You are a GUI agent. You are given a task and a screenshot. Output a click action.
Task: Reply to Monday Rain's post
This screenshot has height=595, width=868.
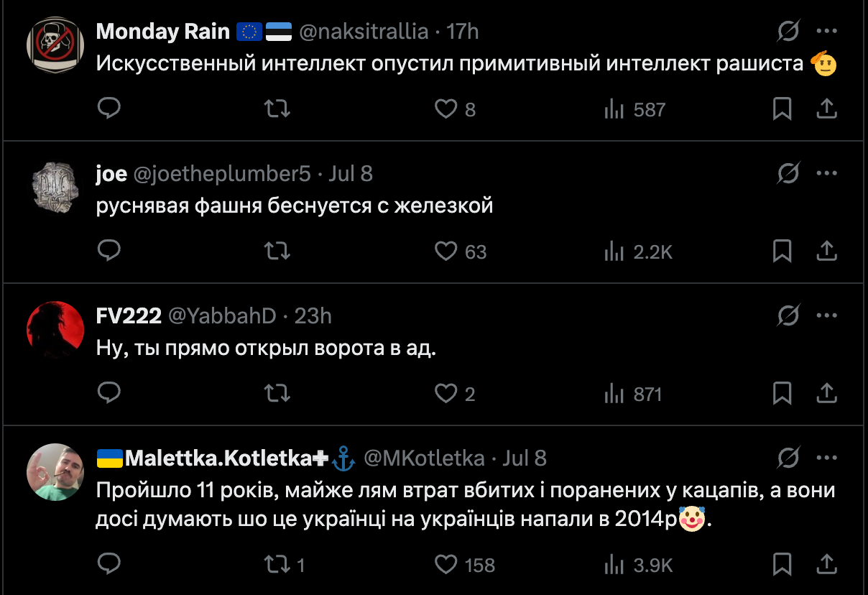click(x=108, y=109)
